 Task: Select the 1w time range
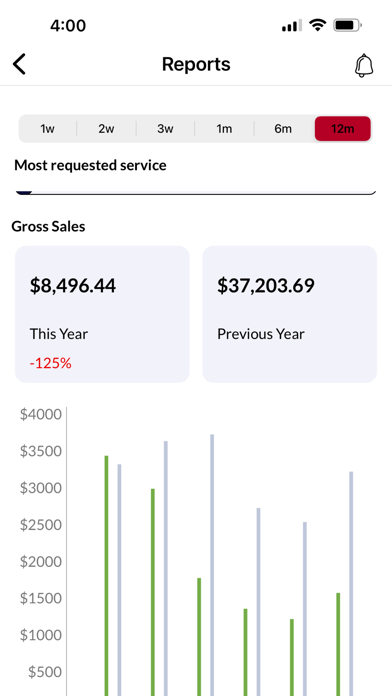tap(48, 129)
